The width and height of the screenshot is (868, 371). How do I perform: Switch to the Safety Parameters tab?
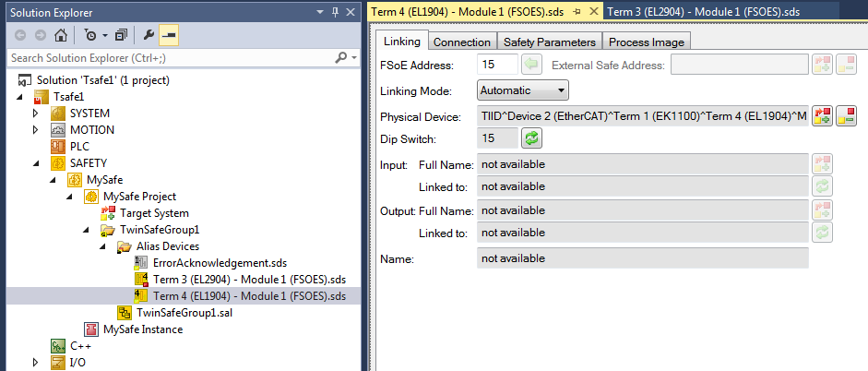click(550, 42)
